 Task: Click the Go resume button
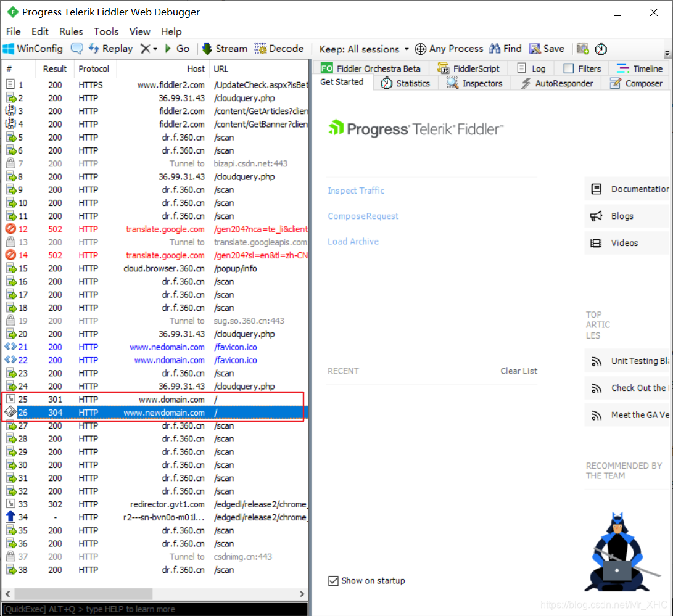pyautogui.click(x=177, y=49)
